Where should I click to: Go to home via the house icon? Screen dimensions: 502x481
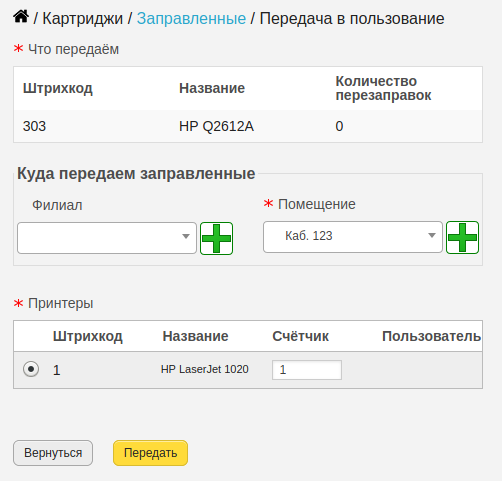(x=21, y=17)
